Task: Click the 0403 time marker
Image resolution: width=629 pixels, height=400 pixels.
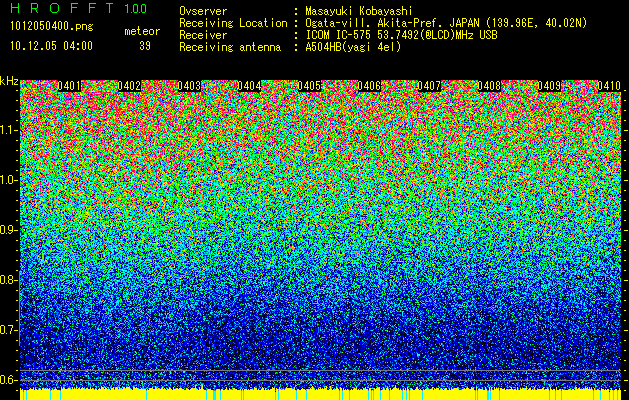Action: (x=189, y=86)
